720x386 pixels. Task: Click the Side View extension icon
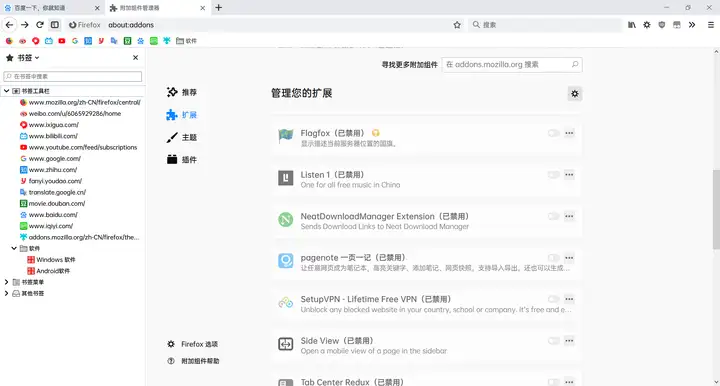click(x=286, y=344)
